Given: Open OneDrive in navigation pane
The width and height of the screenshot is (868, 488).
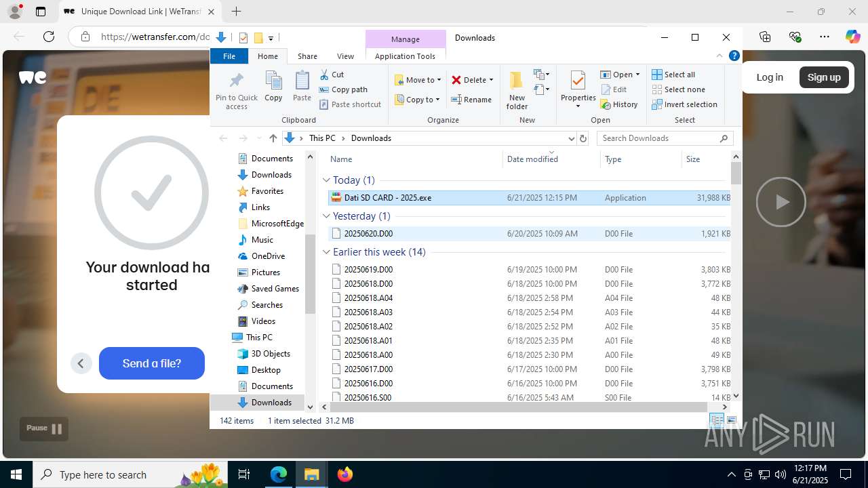Looking at the screenshot, I should [x=268, y=256].
